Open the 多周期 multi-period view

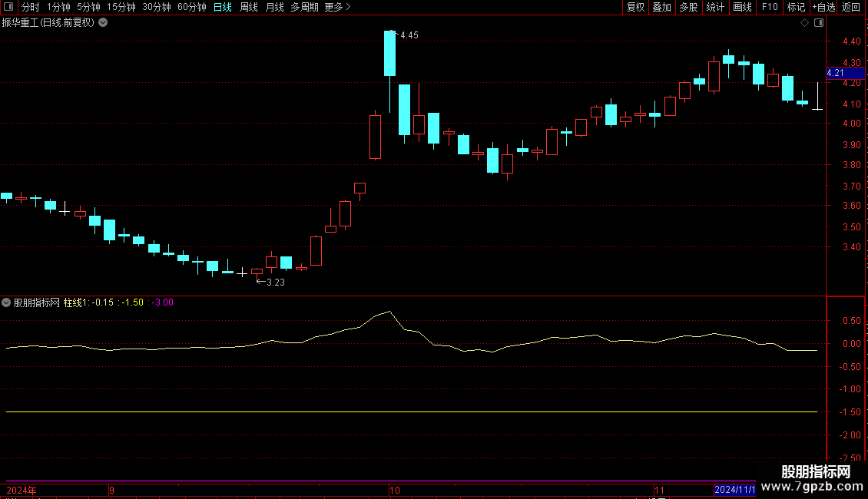[304, 7]
